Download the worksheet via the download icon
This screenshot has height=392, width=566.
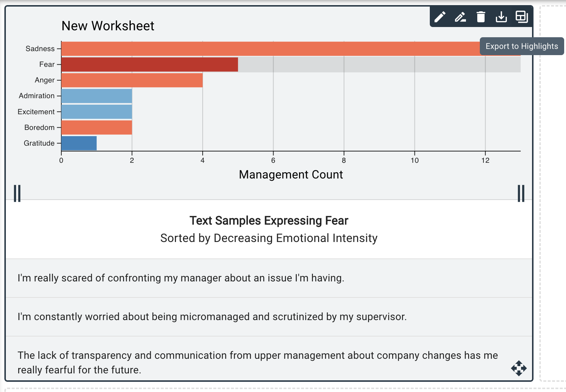(x=501, y=16)
